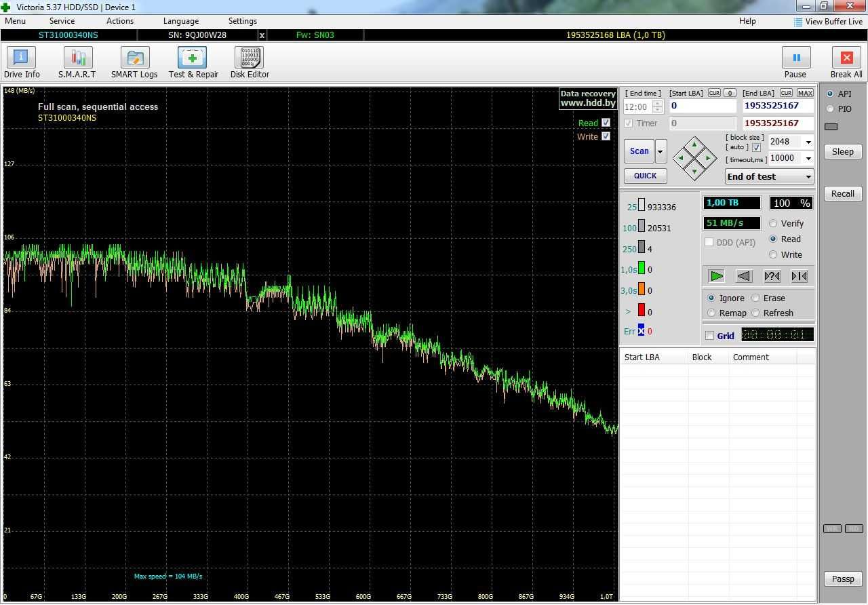Click the Recall button
Viewport: 868px width, 605px height.
tap(843, 193)
